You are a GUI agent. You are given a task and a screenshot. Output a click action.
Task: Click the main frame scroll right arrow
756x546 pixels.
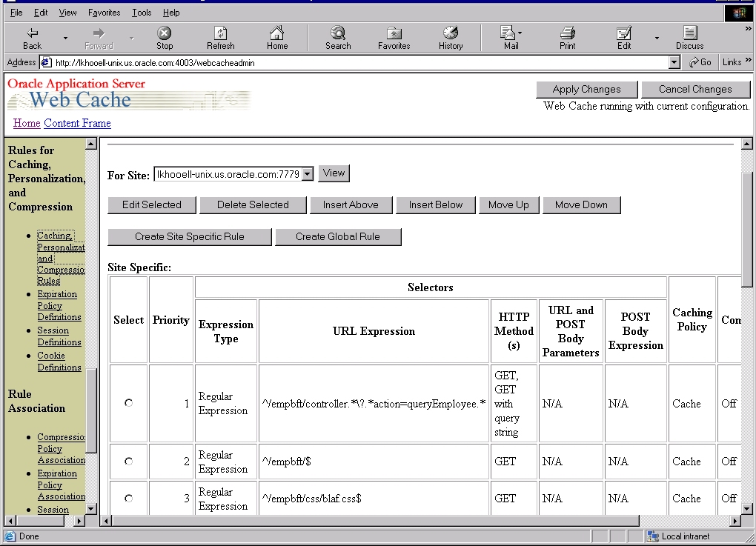735,521
